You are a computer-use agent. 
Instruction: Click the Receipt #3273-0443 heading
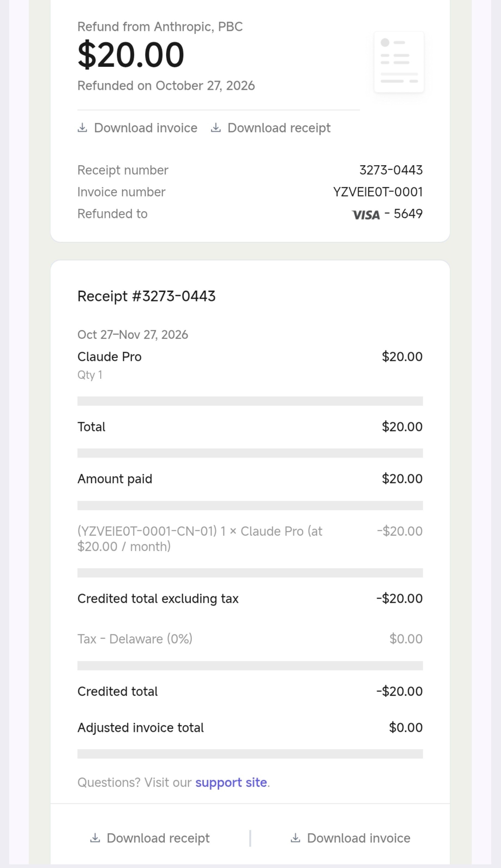pyautogui.click(x=147, y=296)
